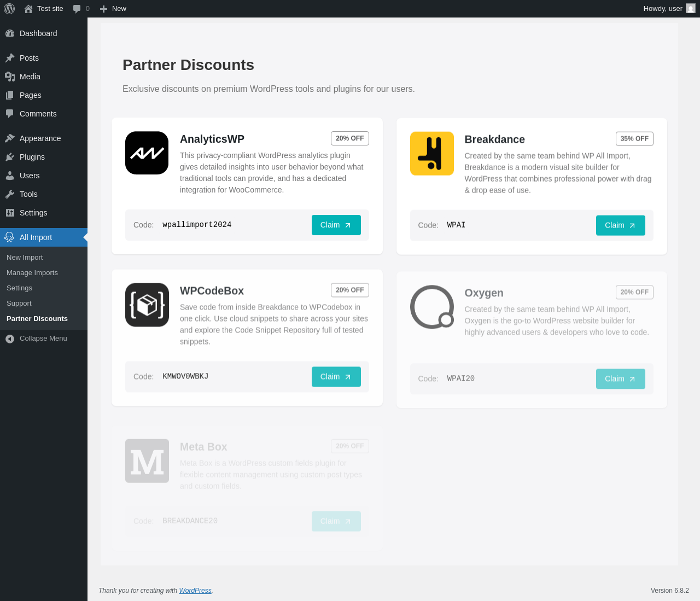Click the WPCodeBox 20% OFF badge
The height and width of the screenshot is (601, 700).
coord(350,290)
